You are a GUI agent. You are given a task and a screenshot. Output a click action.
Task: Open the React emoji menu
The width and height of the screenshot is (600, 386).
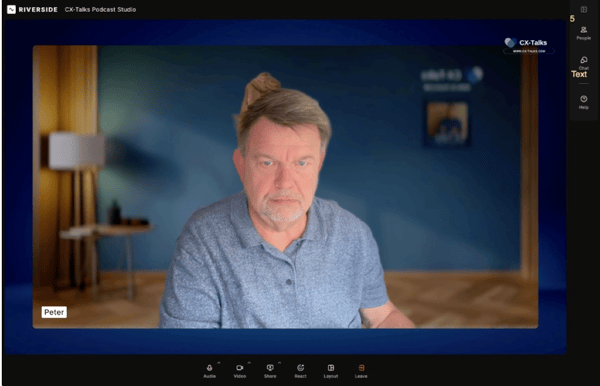pyautogui.click(x=300, y=371)
